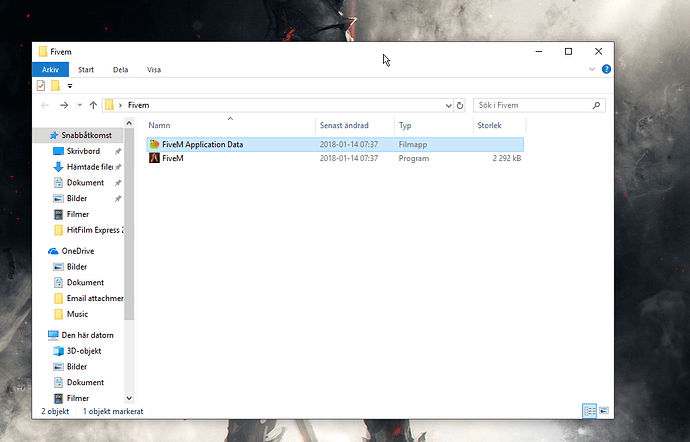690x442 pixels.
Task: Open the blue Help question mark icon
Action: point(606,69)
